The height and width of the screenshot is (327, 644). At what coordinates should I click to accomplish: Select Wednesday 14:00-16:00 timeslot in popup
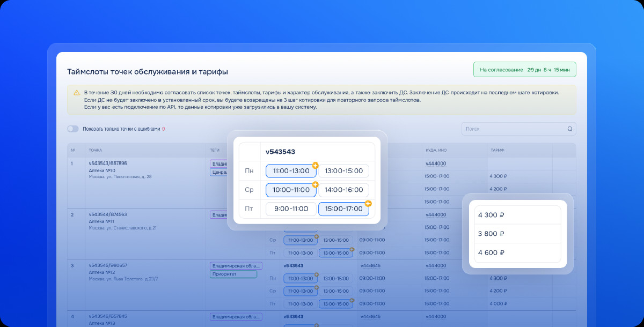pos(343,190)
